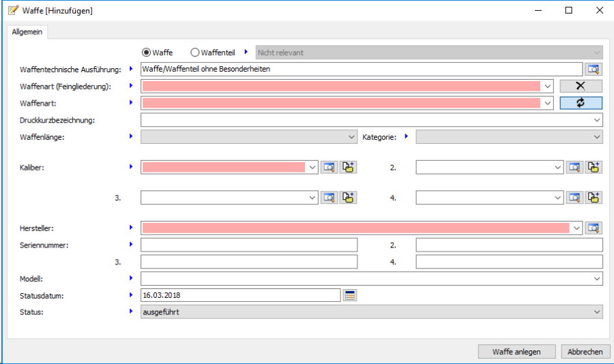Image resolution: width=614 pixels, height=364 pixels.
Task: Expand the Modell dropdown list
Action: [598, 278]
